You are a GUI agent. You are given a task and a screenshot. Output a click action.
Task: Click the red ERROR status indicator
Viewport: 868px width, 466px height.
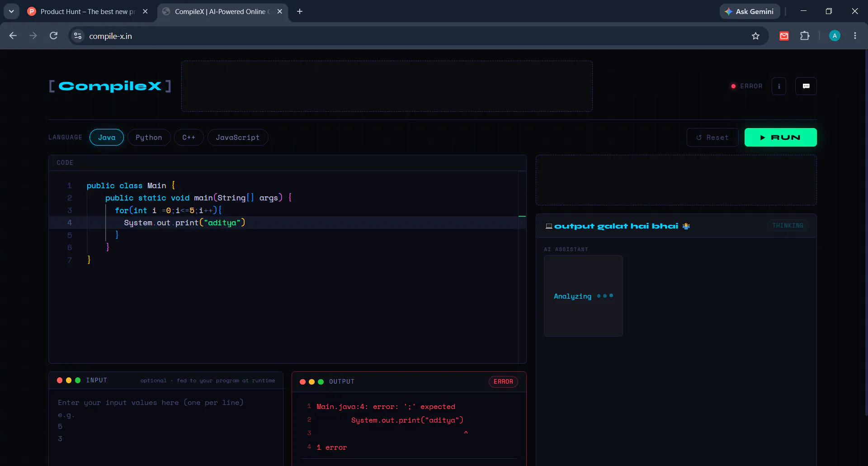click(x=746, y=86)
